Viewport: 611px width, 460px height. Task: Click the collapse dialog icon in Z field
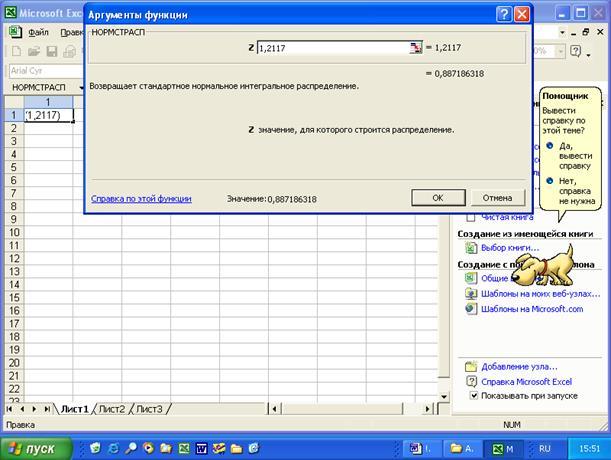(x=415, y=48)
